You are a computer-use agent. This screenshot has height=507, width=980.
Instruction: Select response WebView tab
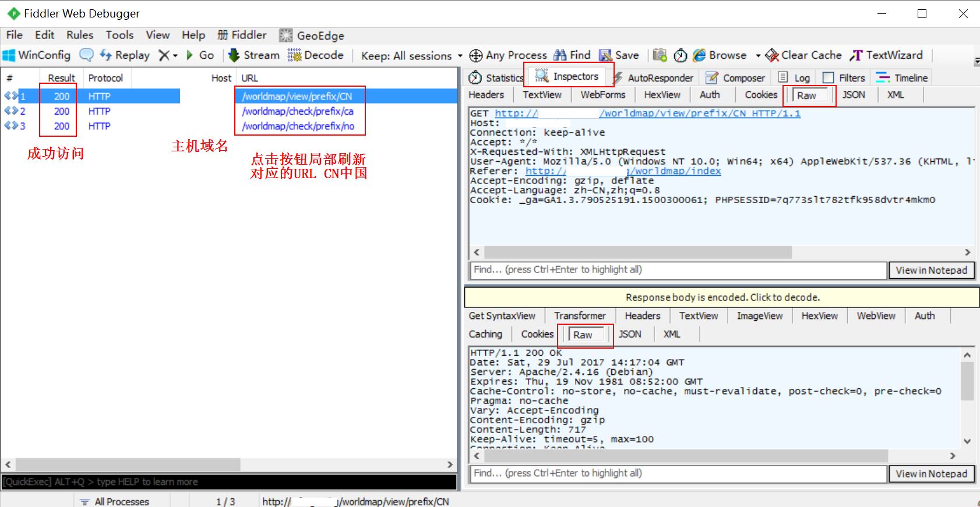point(876,316)
